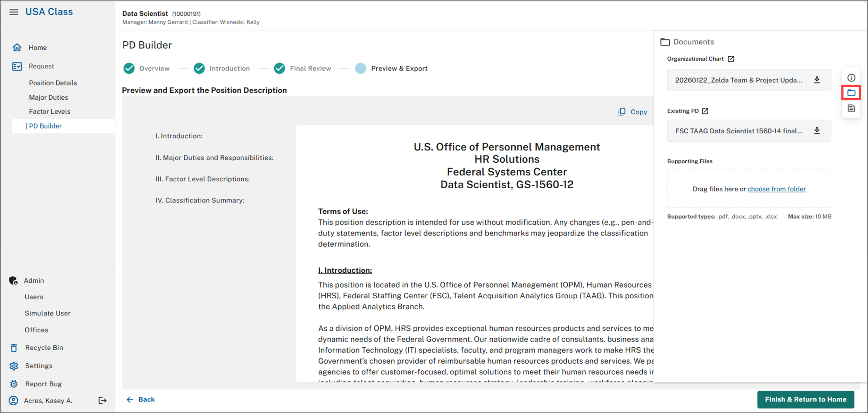Click the Back button
This screenshot has width=868, height=413.
[x=141, y=399]
